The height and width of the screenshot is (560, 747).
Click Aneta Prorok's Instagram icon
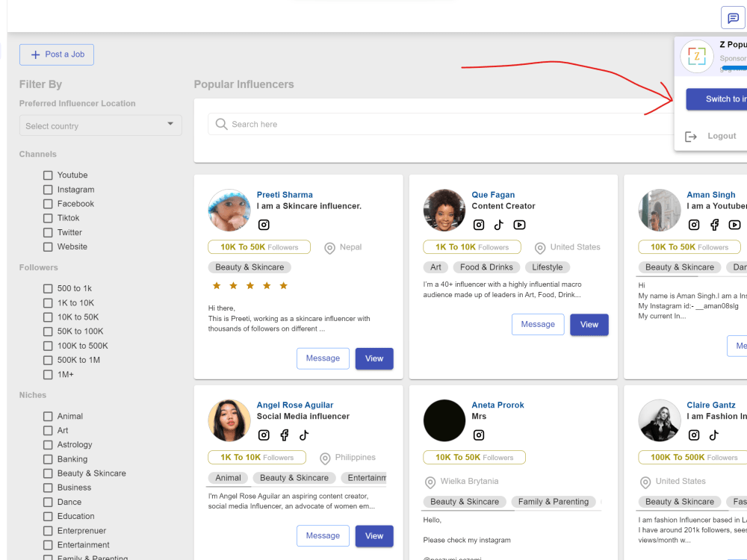tap(479, 435)
